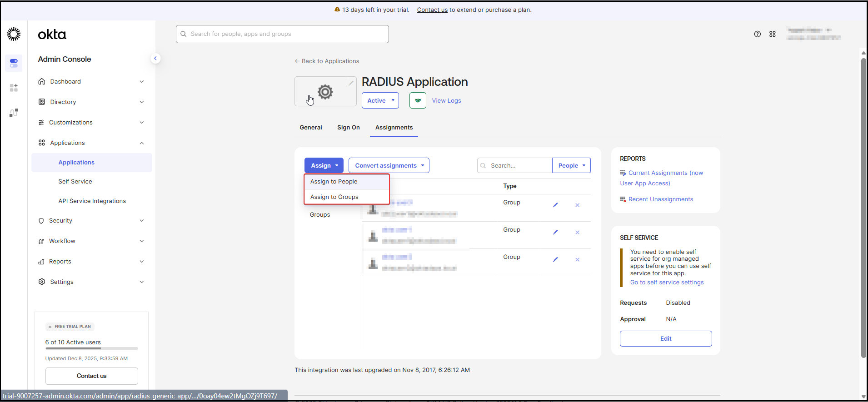Open the Convert assignments dropdown
Viewport: 868px width, 402px height.
389,165
